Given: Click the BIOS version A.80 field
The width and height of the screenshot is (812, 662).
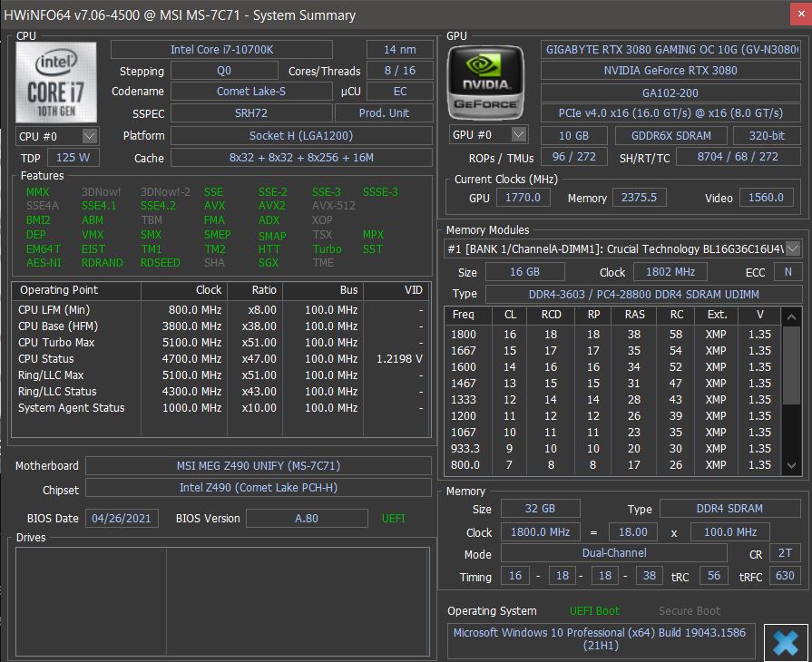Looking at the screenshot, I should 307,518.
